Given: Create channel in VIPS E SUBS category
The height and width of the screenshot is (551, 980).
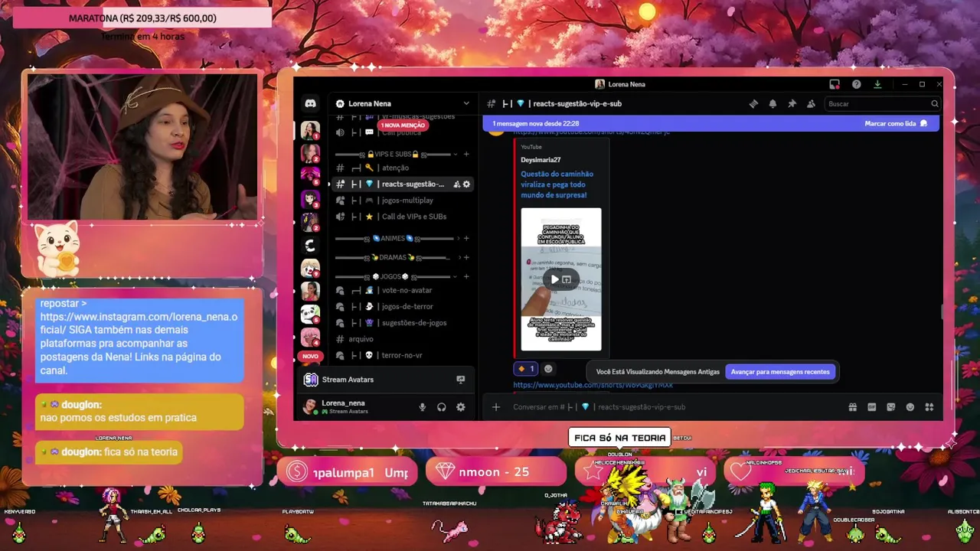Looking at the screenshot, I should [466, 154].
